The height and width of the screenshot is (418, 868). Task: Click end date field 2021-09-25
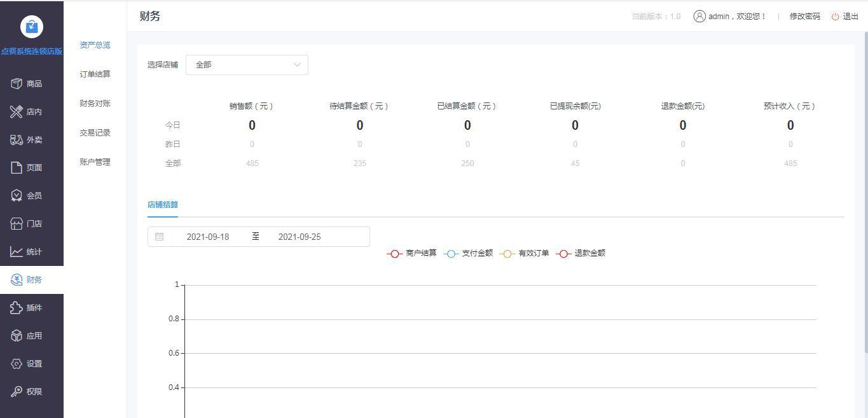click(x=300, y=237)
